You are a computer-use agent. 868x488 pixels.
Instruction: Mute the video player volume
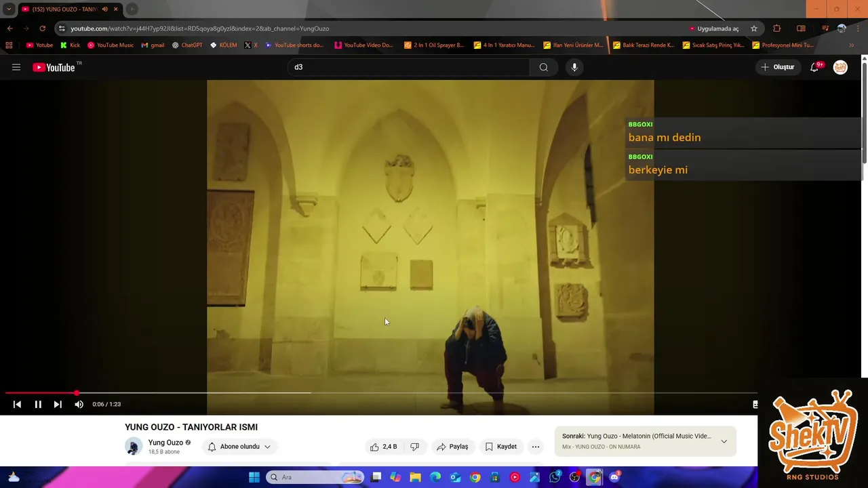[x=79, y=404]
